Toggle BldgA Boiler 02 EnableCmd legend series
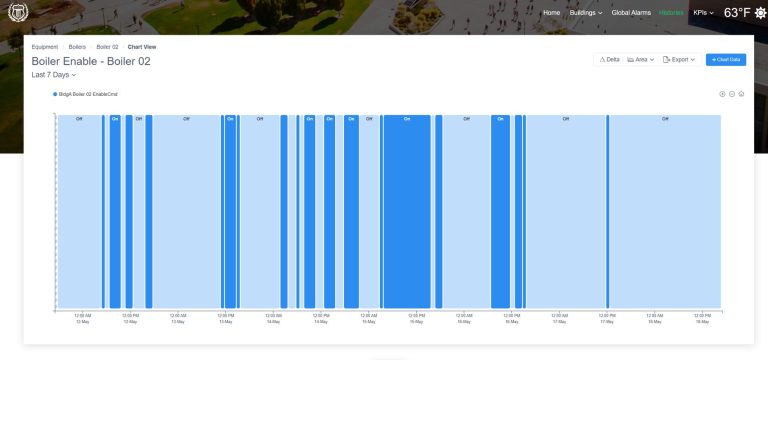 click(85, 94)
